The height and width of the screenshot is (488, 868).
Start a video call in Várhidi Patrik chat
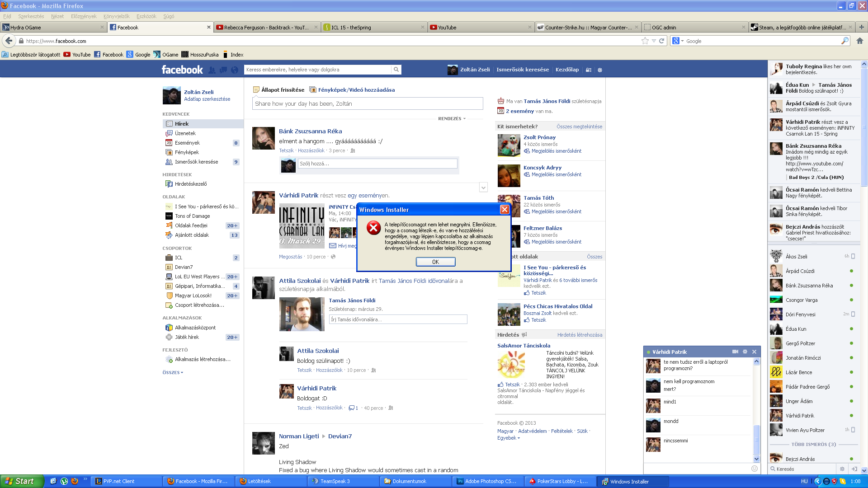click(735, 352)
